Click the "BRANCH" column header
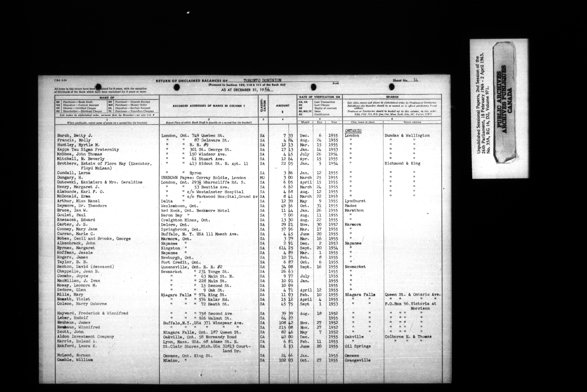This screenshot has width=587, height=392. [392, 97]
